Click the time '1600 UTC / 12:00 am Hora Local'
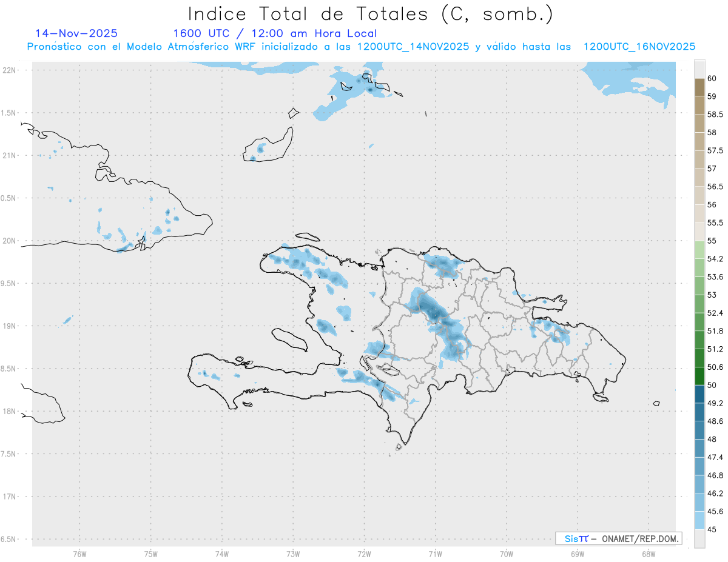 click(x=275, y=33)
